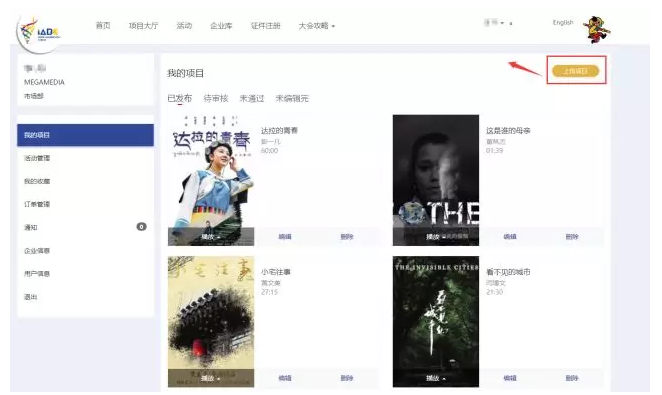The height and width of the screenshot is (395, 662).
Task: Open 活动 in the top navigation
Action: 184,26
